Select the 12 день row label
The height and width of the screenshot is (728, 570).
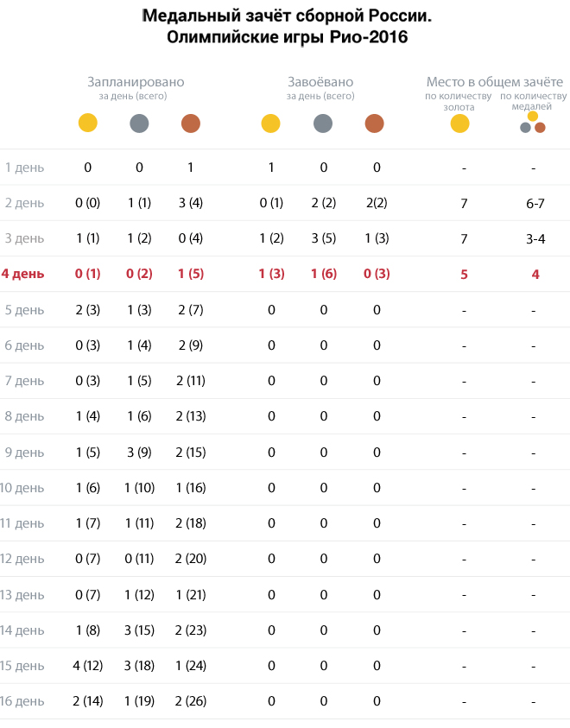pyautogui.click(x=22, y=559)
